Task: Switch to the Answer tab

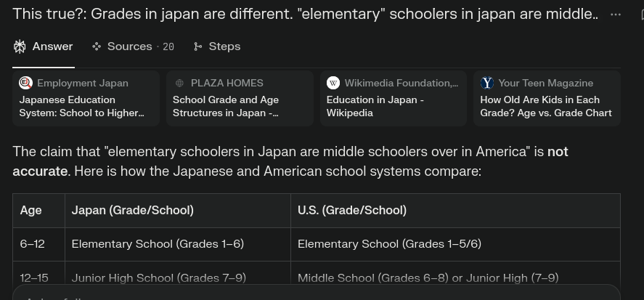Action: click(x=43, y=46)
